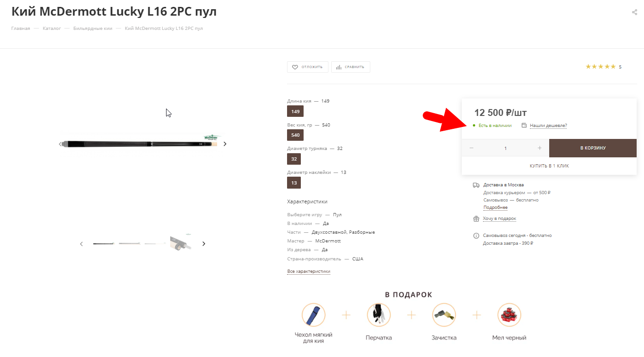Add the cue with В корзину
Viewport: 644px width, 357px height.
(592, 148)
